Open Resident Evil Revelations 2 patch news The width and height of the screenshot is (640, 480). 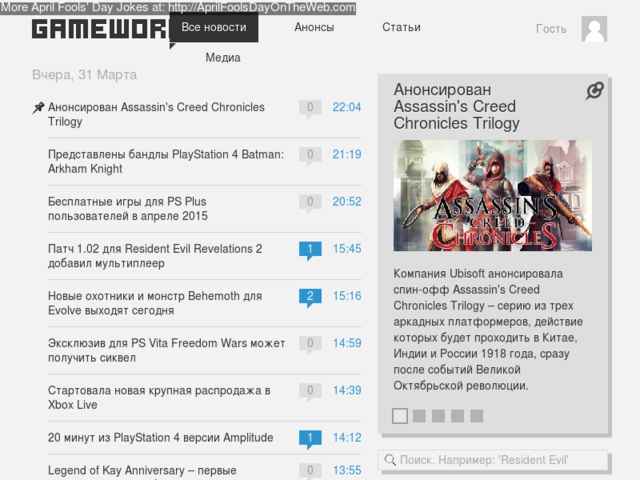pos(155,256)
